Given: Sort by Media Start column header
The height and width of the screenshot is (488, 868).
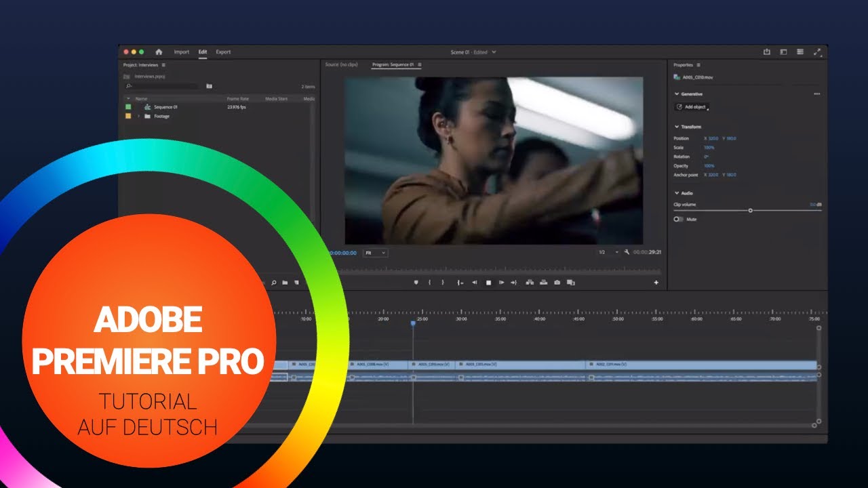Looking at the screenshot, I should pyautogui.click(x=276, y=99).
